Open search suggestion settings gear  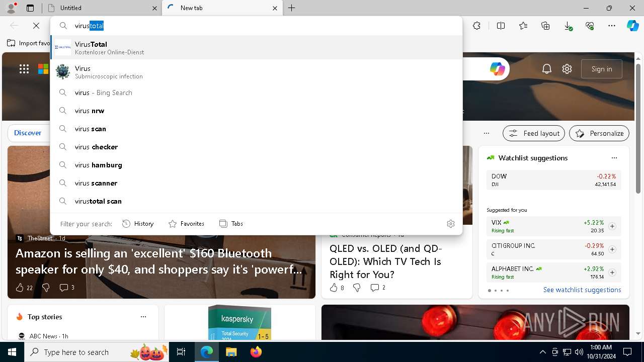[451, 224]
